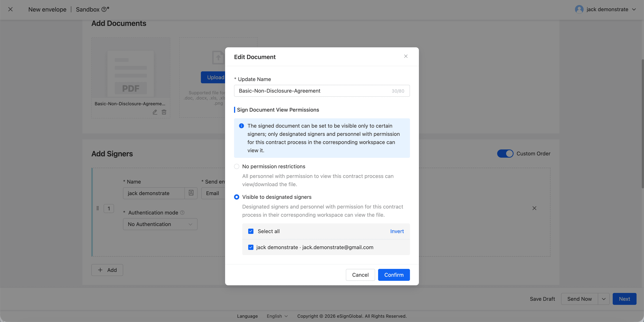The width and height of the screenshot is (644, 322).
Task: Expand the jack demonstrate account menu
Action: (634, 10)
